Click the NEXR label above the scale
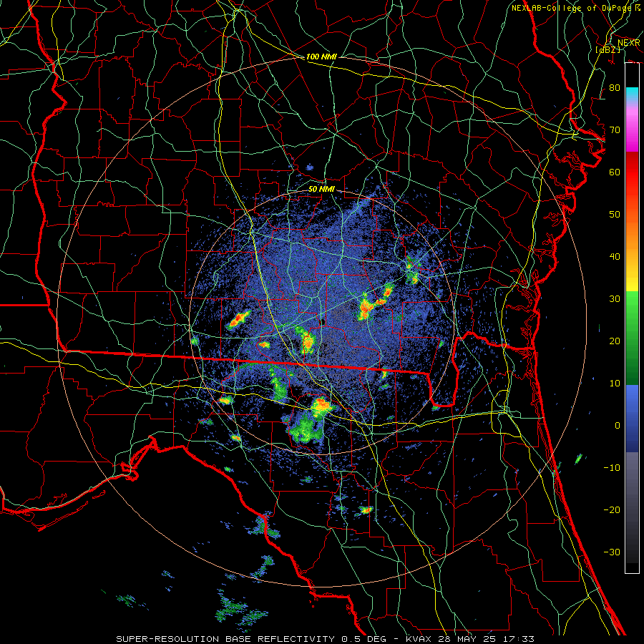Screen dimensions: 644x644 pos(628,43)
